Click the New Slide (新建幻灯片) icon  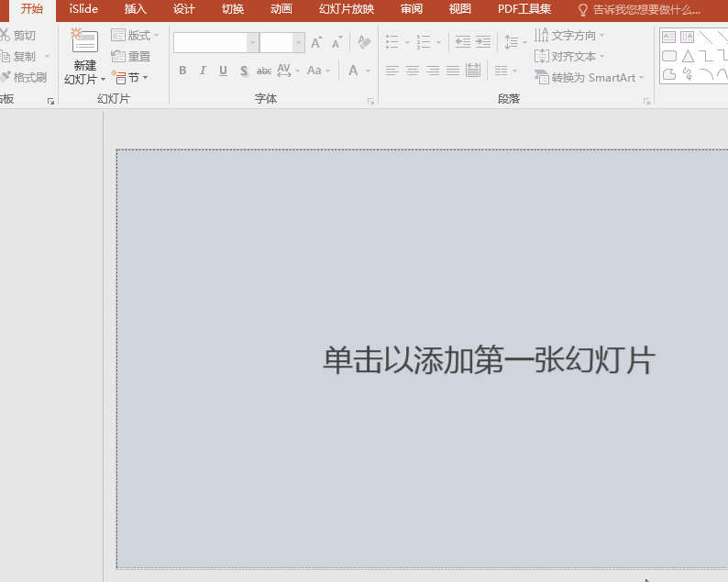click(84, 42)
